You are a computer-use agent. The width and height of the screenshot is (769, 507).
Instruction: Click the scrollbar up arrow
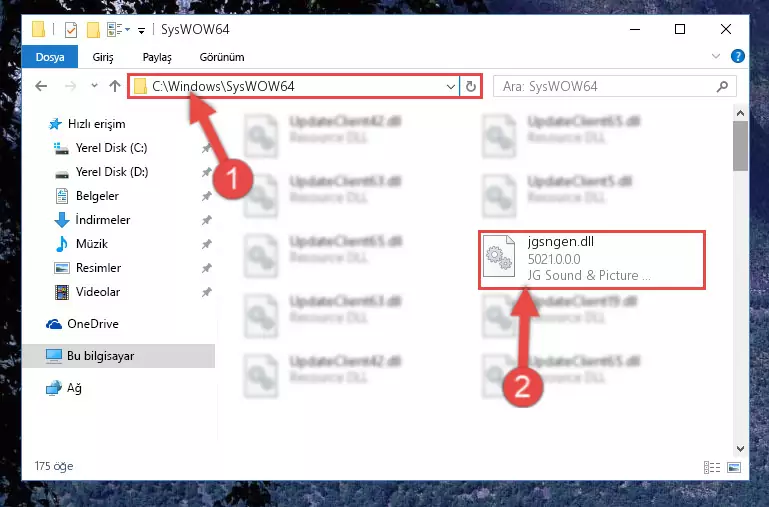(x=740, y=113)
